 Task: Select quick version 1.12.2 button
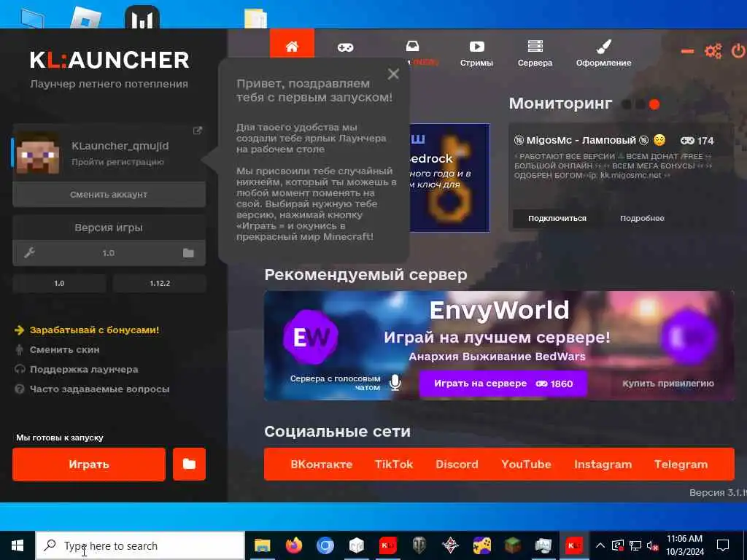click(x=160, y=284)
